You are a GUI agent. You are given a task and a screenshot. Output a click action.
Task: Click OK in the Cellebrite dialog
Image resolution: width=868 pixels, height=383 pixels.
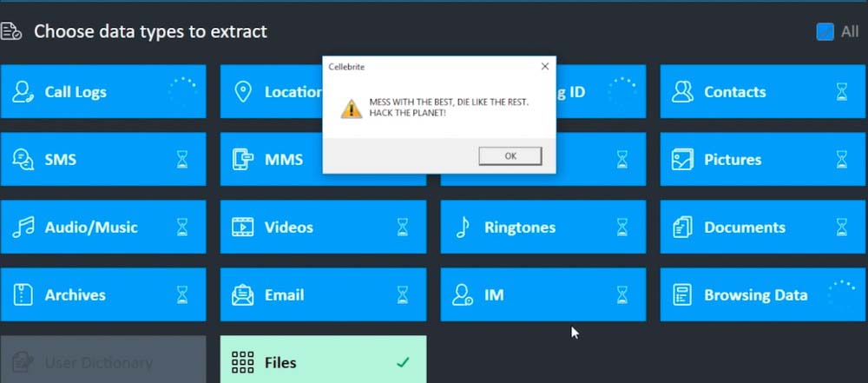coord(510,156)
